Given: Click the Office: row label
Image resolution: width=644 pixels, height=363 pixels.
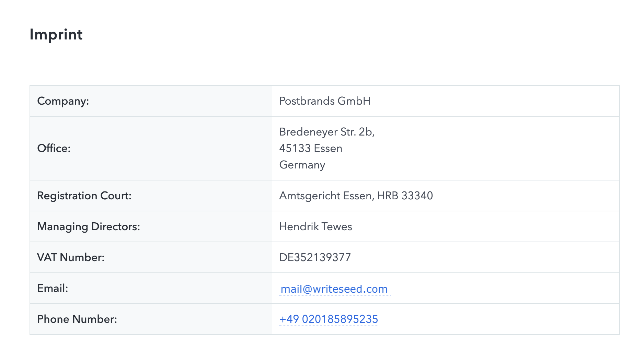Looking at the screenshot, I should click(x=54, y=148).
